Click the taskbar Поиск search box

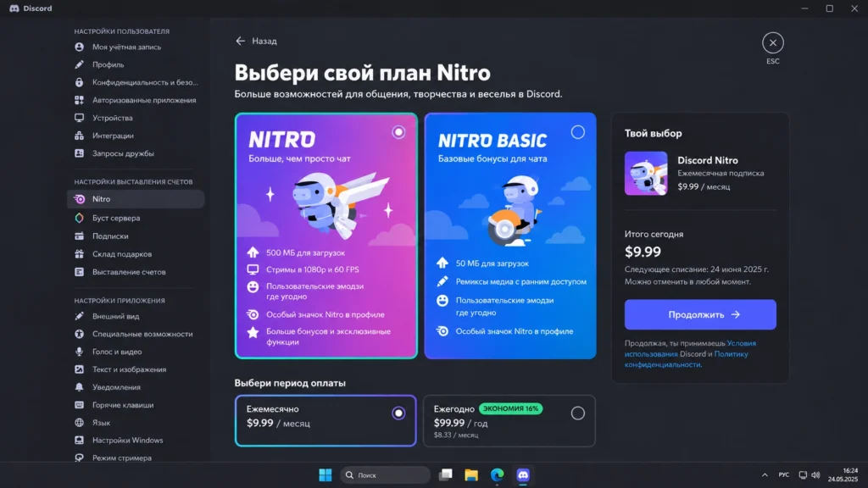click(x=386, y=475)
